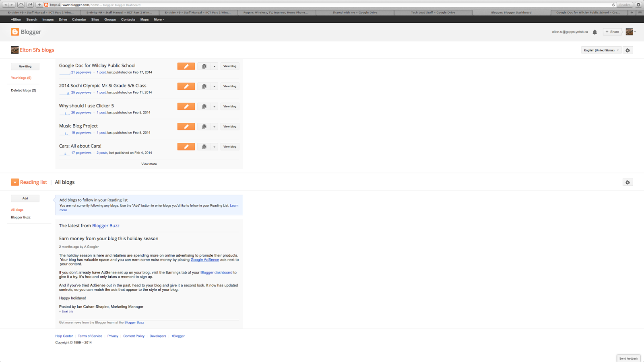Open the post list icon for Cars: All about Cars!
Image resolution: width=644 pixels, height=362 pixels.
click(x=204, y=147)
